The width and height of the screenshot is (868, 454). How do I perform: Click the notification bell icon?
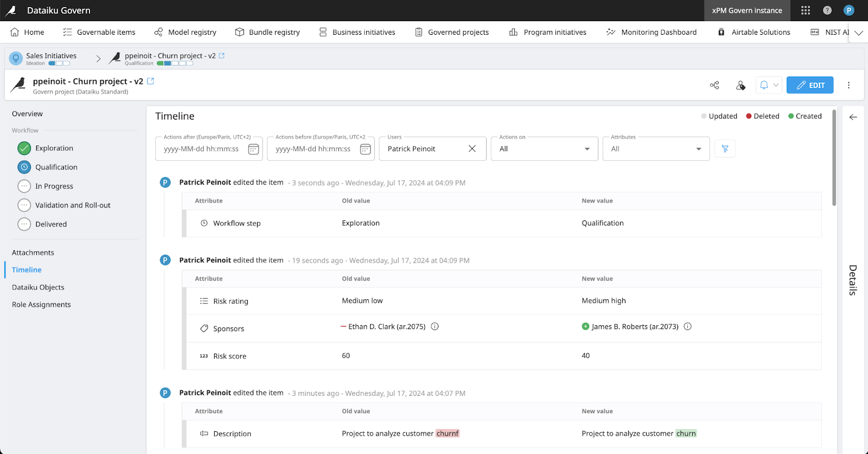764,85
